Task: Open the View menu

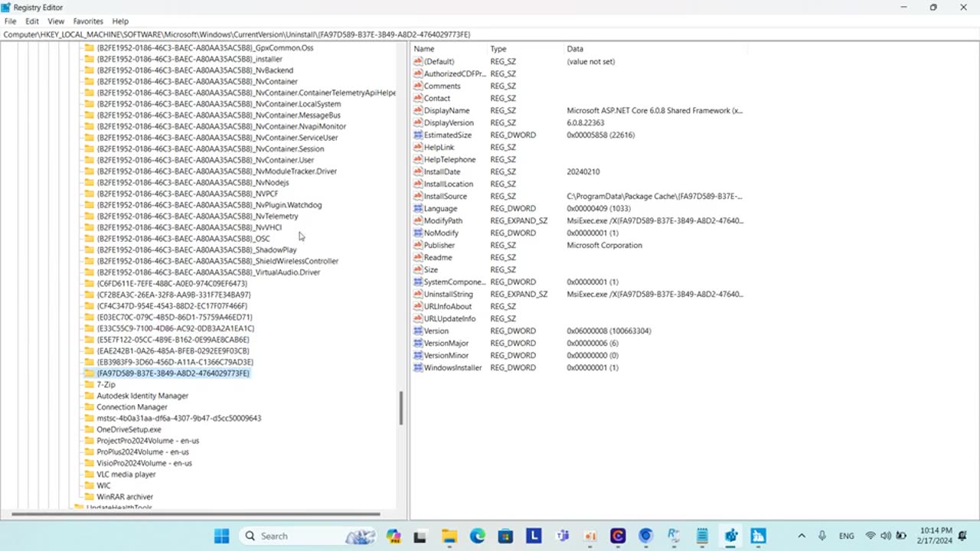Action: click(x=56, y=21)
